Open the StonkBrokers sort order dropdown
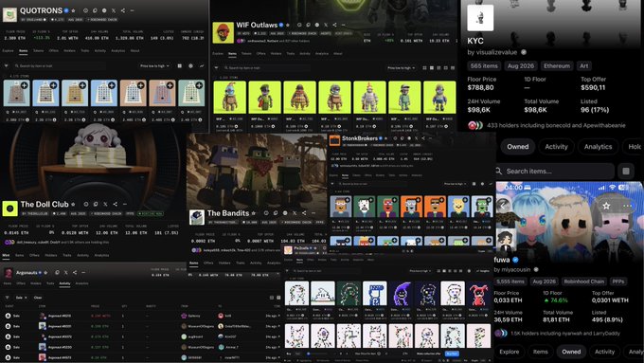Viewport: 644px width, 363px height. 455,184
